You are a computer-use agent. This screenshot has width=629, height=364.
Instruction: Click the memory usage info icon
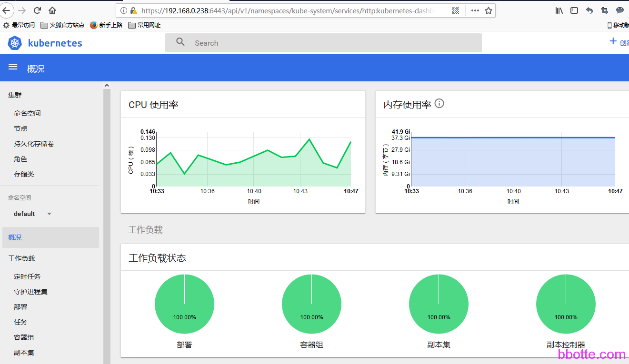click(439, 104)
